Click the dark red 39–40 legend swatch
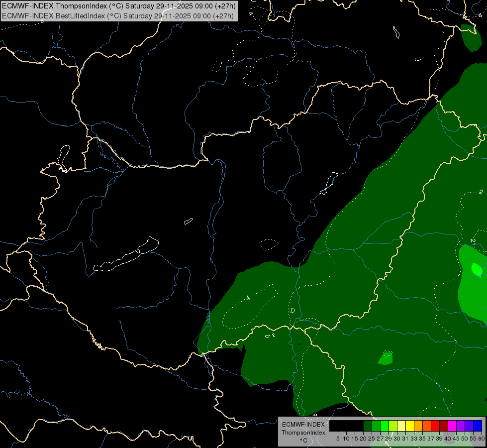The height and width of the screenshot is (448, 487). click(444, 426)
